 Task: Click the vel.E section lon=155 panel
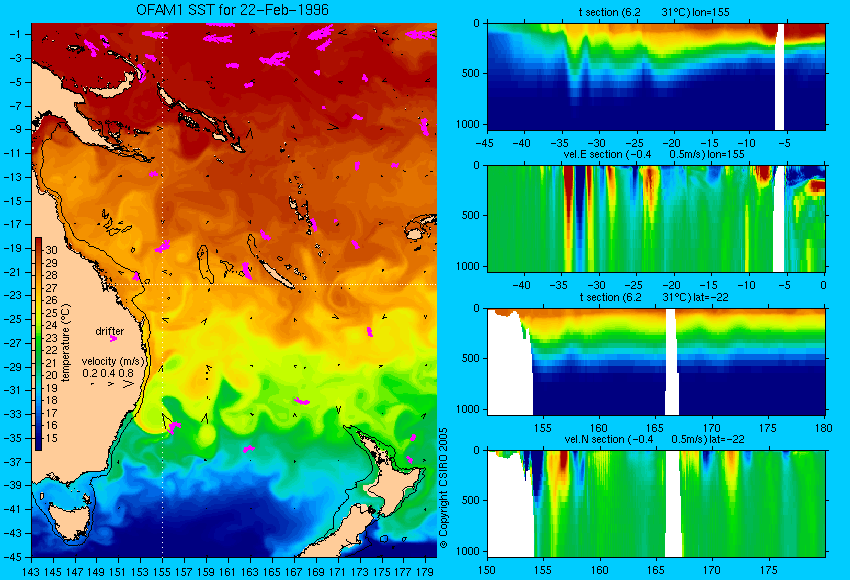click(656, 218)
